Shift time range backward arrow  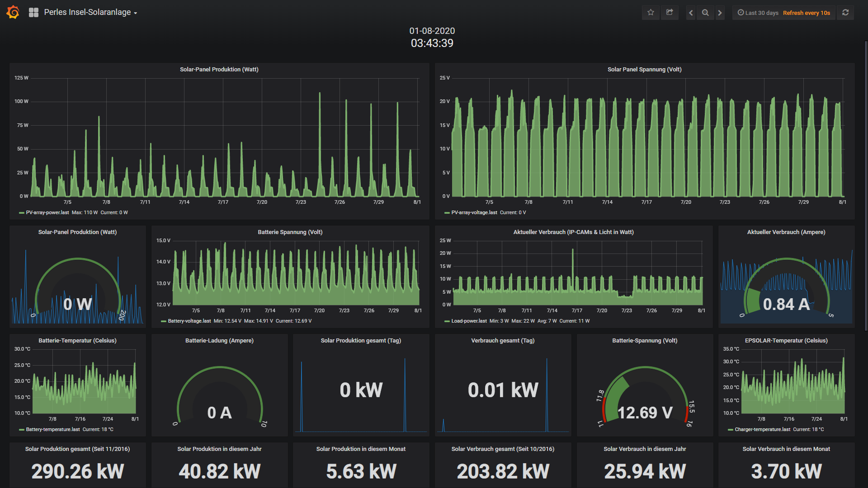pyautogui.click(x=691, y=13)
